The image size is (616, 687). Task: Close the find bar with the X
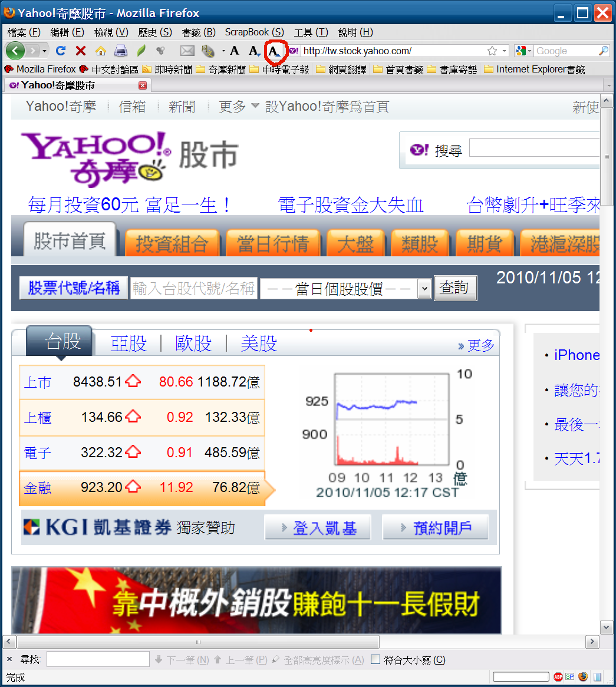[9, 659]
